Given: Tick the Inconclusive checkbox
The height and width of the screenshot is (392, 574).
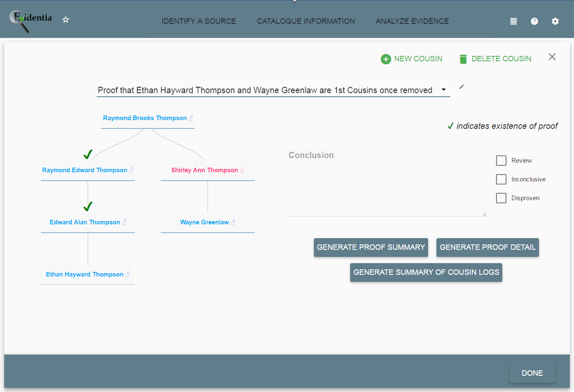Looking at the screenshot, I should click(501, 179).
